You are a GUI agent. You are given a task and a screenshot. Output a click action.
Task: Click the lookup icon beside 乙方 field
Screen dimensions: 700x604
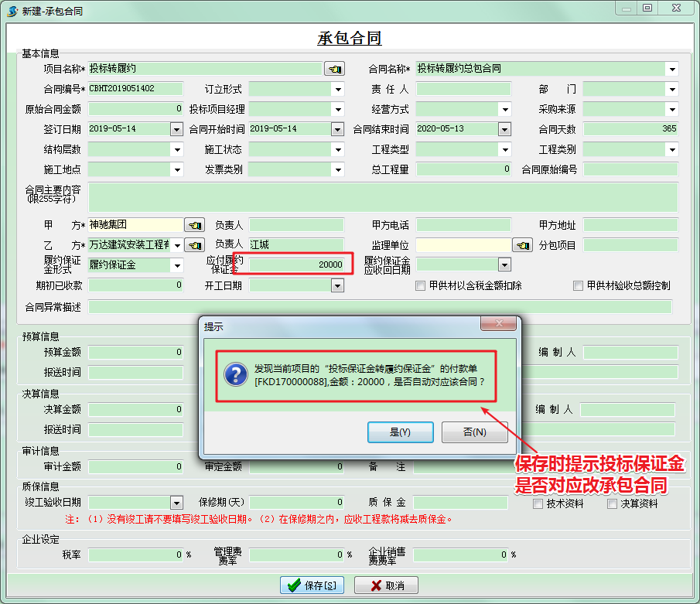(193, 245)
